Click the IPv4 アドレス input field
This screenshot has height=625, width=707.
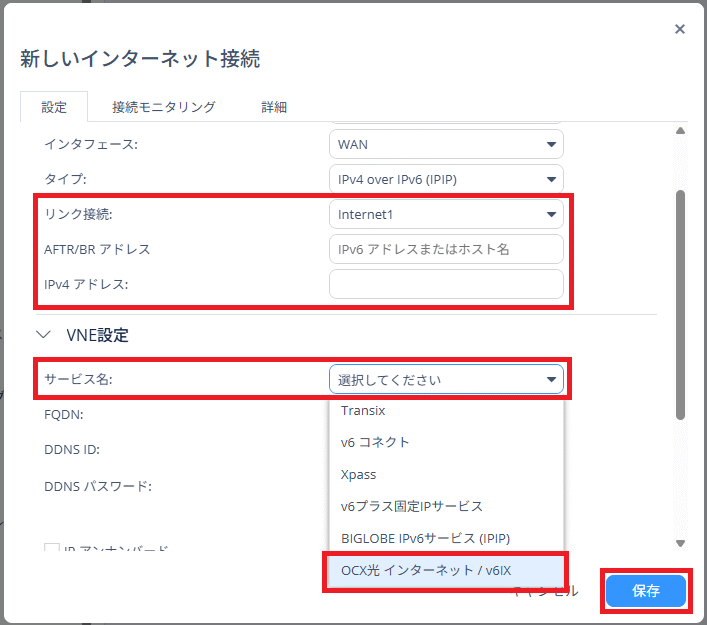pos(446,284)
